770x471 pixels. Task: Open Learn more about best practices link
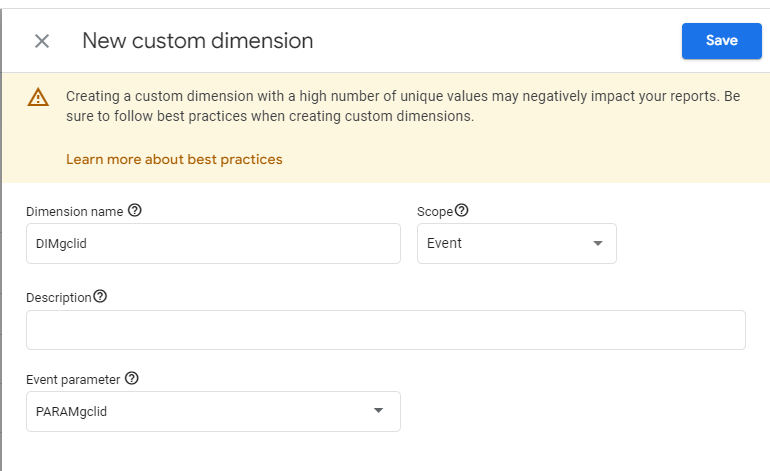tap(174, 159)
